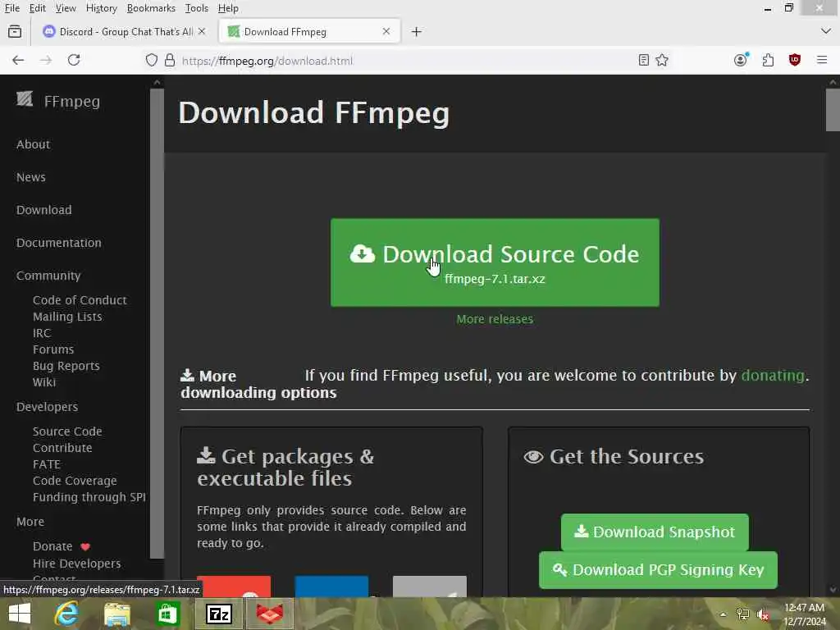Reload the page with the refresh icon

(x=74, y=60)
